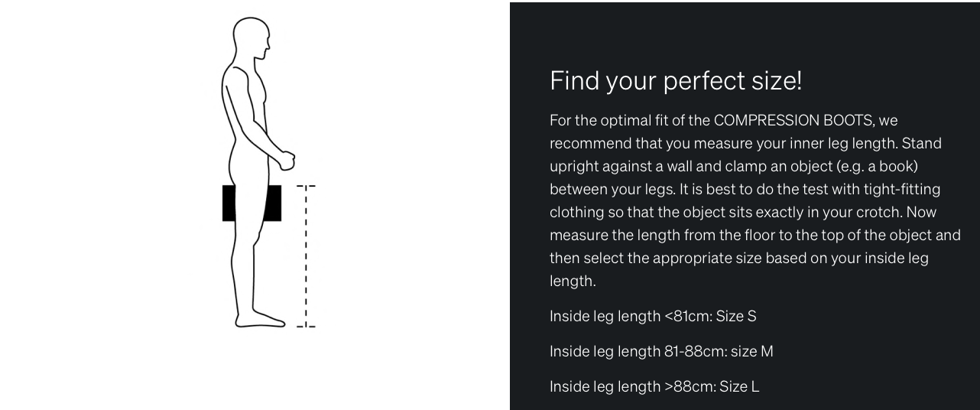The width and height of the screenshot is (980, 410).
Task: Click the figure's clenched fist
Action: pos(287,159)
